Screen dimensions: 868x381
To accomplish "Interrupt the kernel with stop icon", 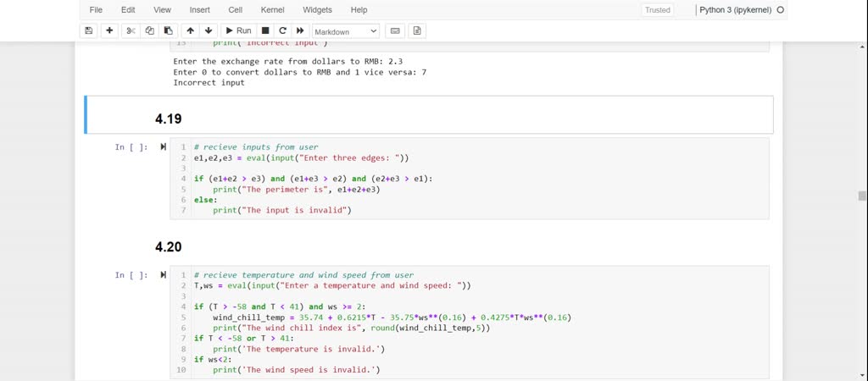I will pyautogui.click(x=265, y=30).
